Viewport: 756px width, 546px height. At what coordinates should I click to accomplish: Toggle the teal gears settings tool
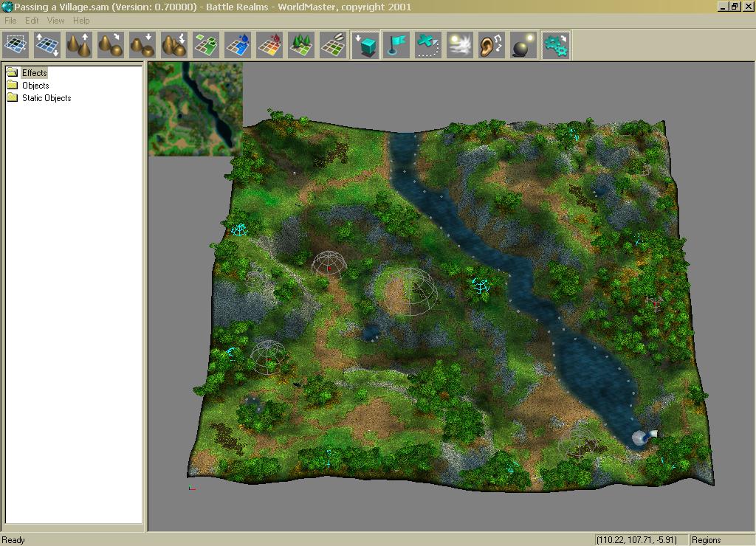pos(557,45)
